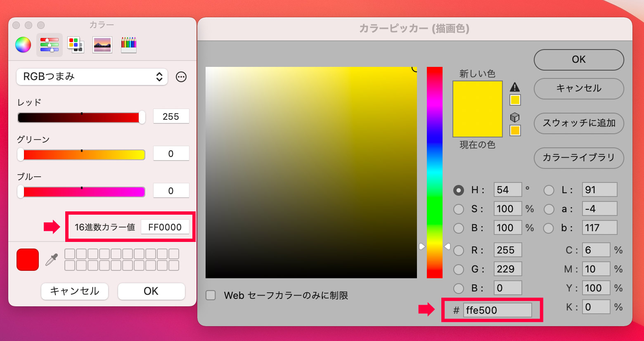644x341 pixels.
Task: Click スウォッチに追加 button
Action: click(x=578, y=123)
